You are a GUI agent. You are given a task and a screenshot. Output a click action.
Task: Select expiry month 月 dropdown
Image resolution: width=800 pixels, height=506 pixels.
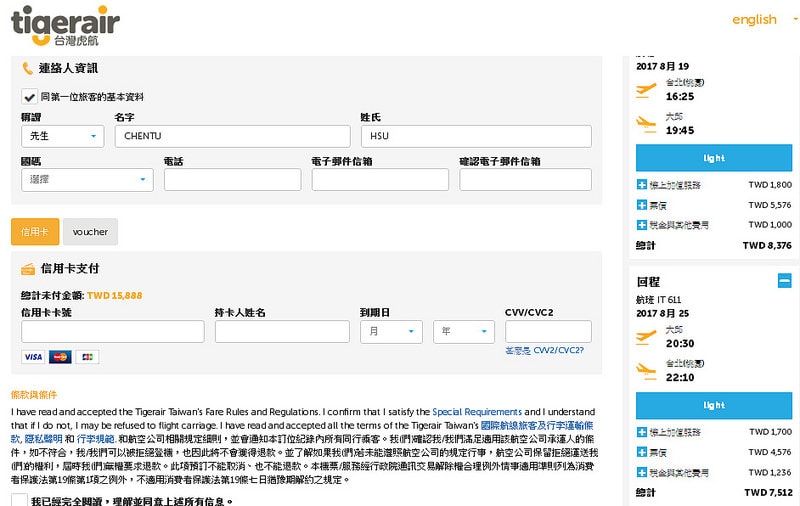point(391,331)
